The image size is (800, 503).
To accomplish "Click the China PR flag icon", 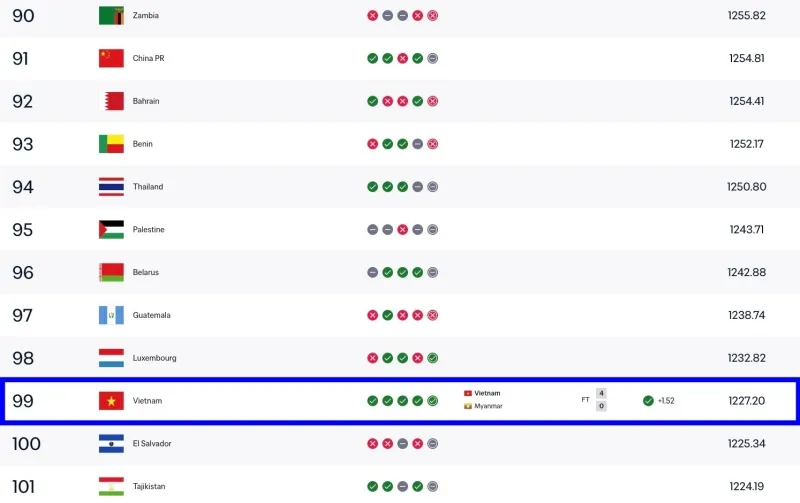I will click(x=111, y=58).
